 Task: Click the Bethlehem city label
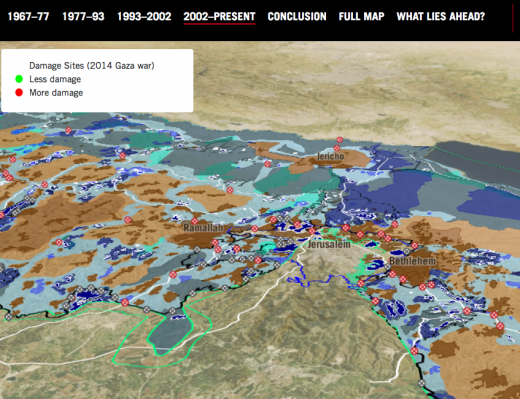(413, 261)
